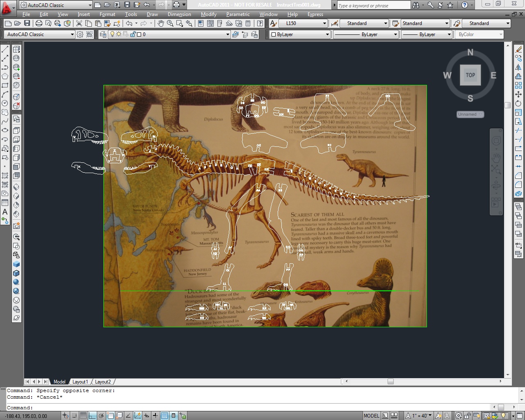Open the Help question mark icon

(x=464, y=5)
